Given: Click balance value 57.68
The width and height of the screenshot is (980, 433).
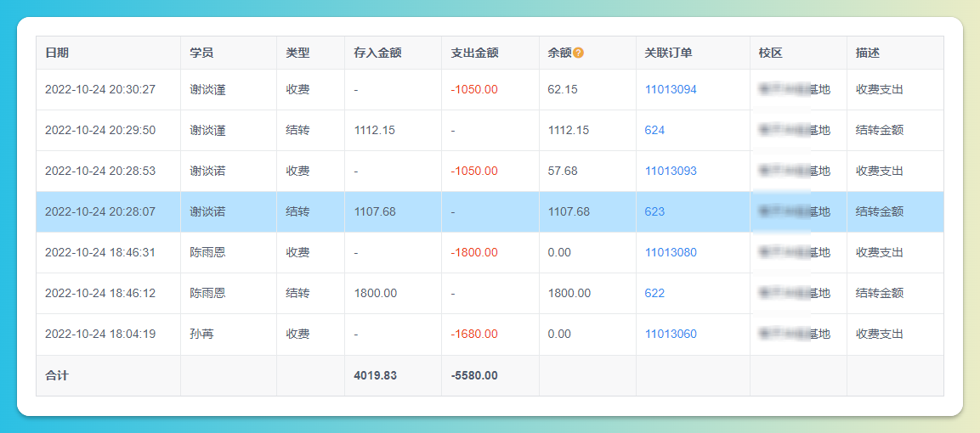Looking at the screenshot, I should 563,171.
